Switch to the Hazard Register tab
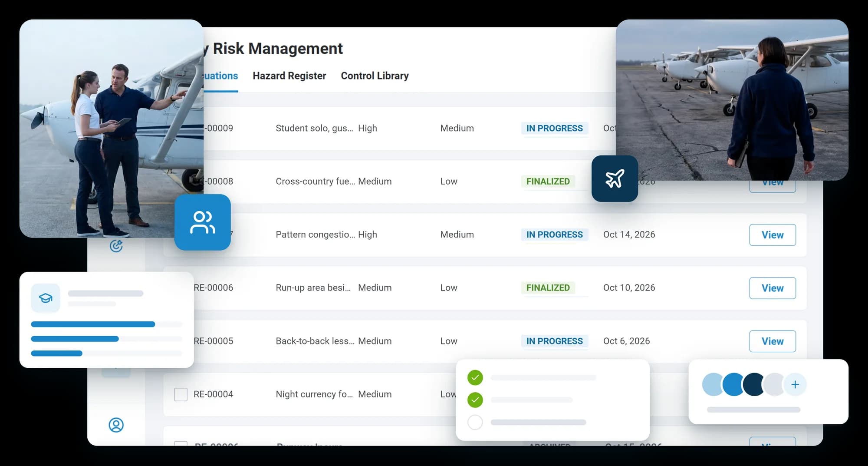Image resolution: width=868 pixels, height=466 pixels. [289, 76]
